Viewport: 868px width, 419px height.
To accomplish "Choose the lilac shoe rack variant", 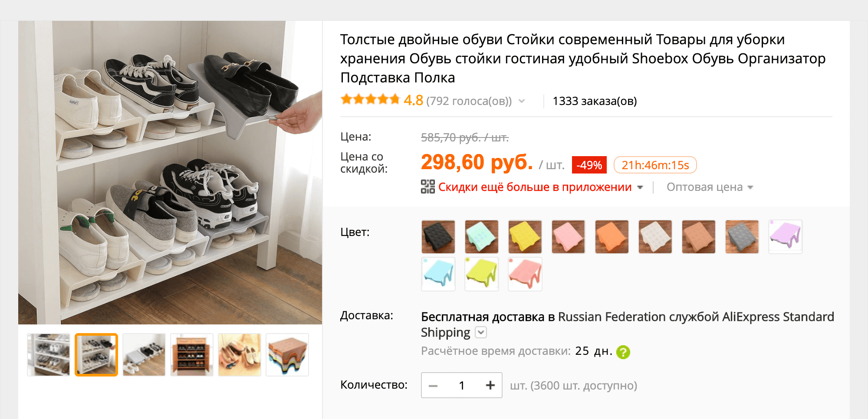I will click(786, 237).
